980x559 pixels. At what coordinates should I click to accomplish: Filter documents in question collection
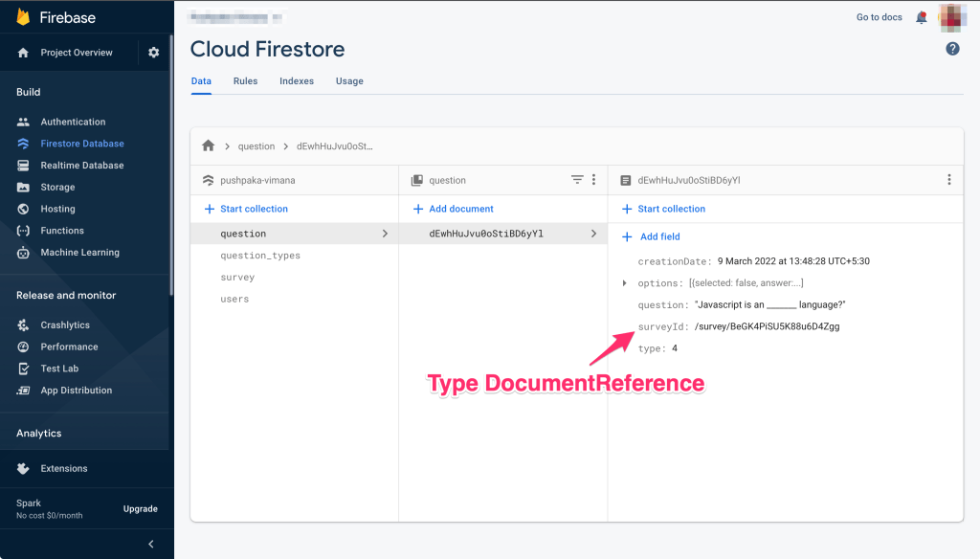[577, 180]
